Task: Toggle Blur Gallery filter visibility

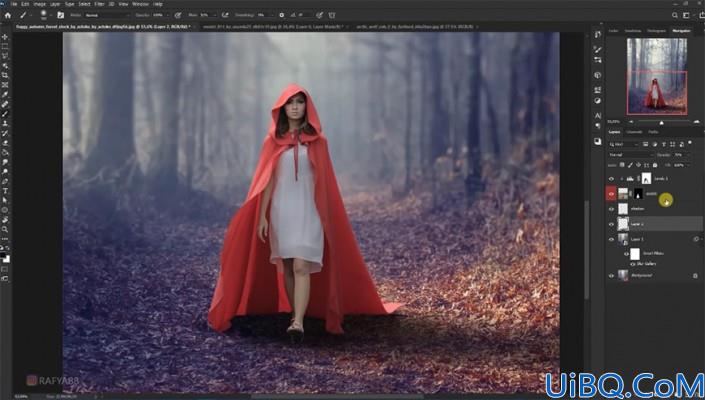Action: [x=633, y=264]
